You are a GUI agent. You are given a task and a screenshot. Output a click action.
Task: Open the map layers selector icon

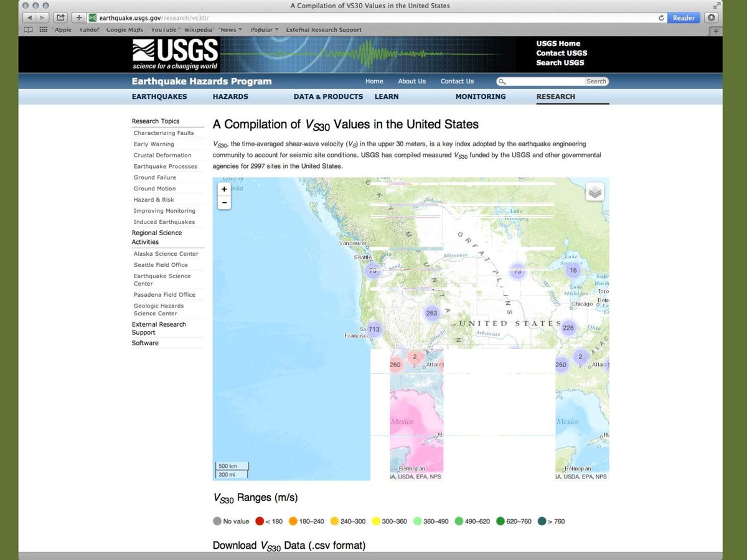[x=595, y=192]
